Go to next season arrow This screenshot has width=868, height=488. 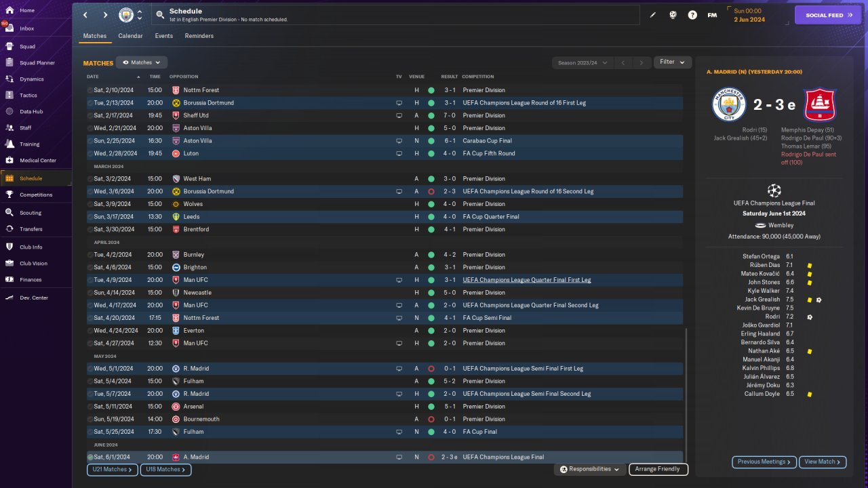point(642,62)
